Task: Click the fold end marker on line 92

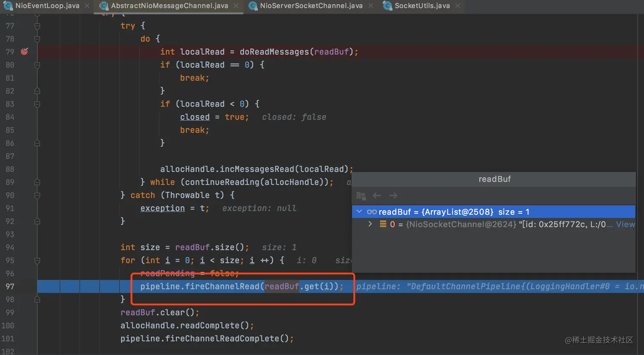Action: 37,221
